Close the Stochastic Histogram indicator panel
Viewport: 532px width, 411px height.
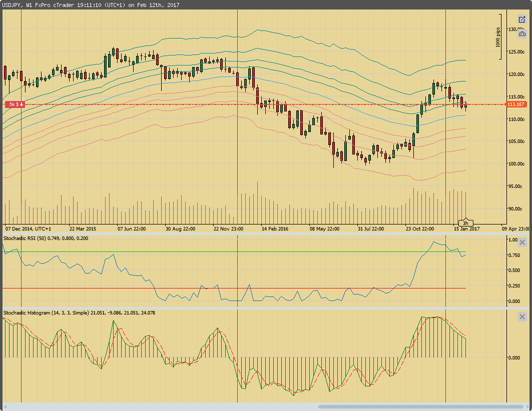pyautogui.click(x=522, y=316)
